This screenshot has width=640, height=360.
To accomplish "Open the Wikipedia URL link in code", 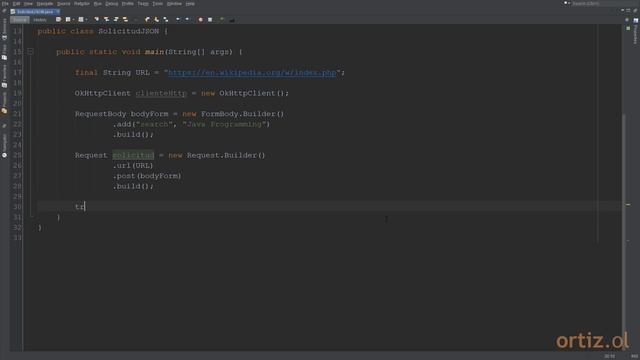I will tap(252, 73).
